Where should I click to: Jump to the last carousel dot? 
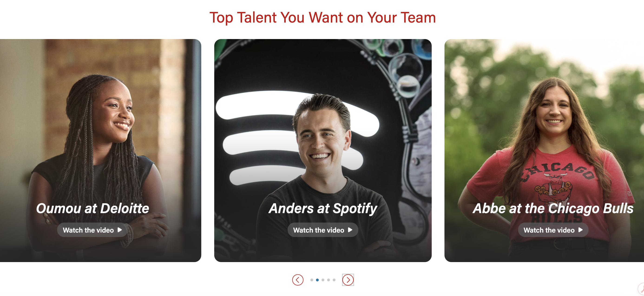334,280
